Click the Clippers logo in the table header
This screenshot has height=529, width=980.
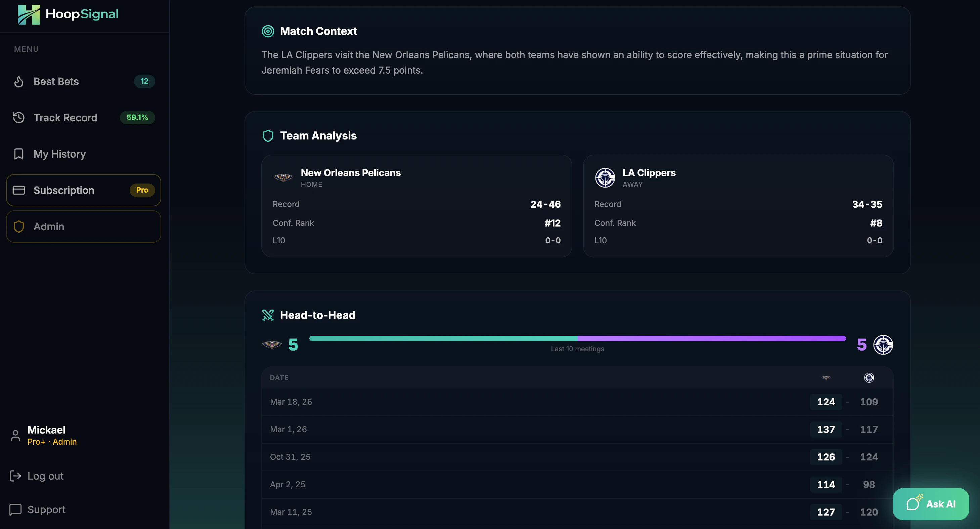[x=869, y=377]
